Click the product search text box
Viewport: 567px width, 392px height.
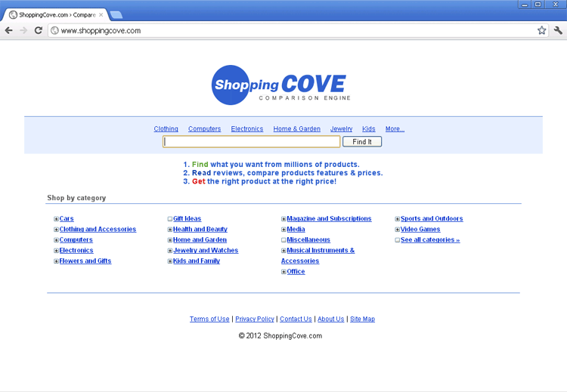252,142
